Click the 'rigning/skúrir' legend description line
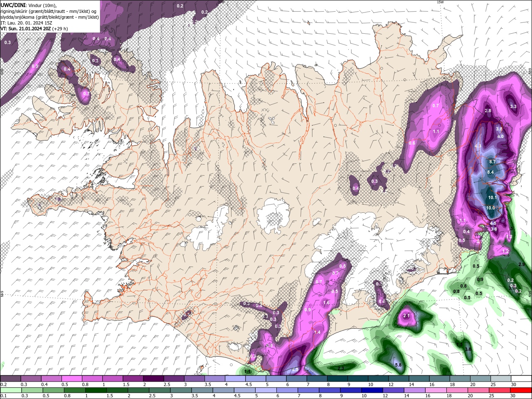Image resolution: width=532 pixels, height=399 pixels. pos(49,11)
